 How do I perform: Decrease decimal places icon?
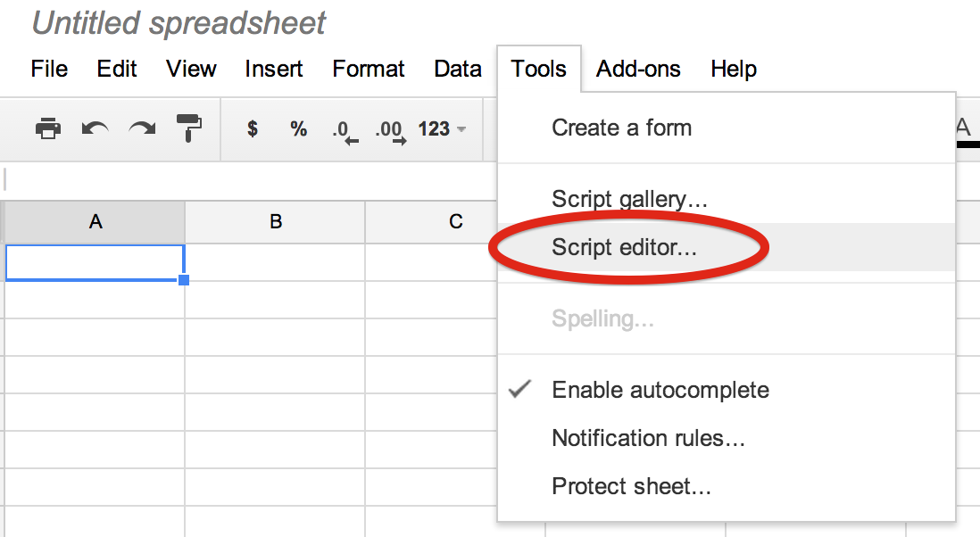click(345, 131)
